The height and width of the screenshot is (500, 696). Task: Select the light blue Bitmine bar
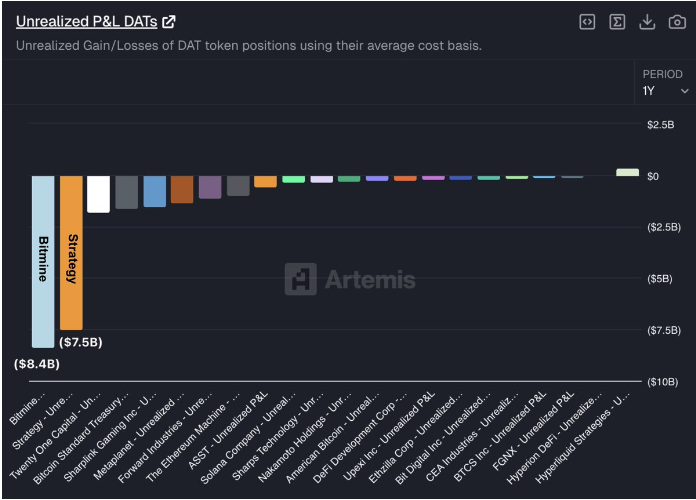(43, 260)
